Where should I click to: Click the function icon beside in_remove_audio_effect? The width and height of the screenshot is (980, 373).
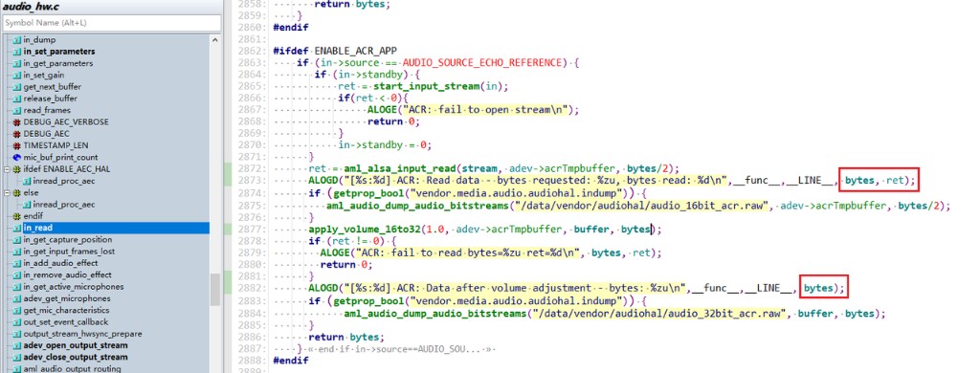coord(17,274)
